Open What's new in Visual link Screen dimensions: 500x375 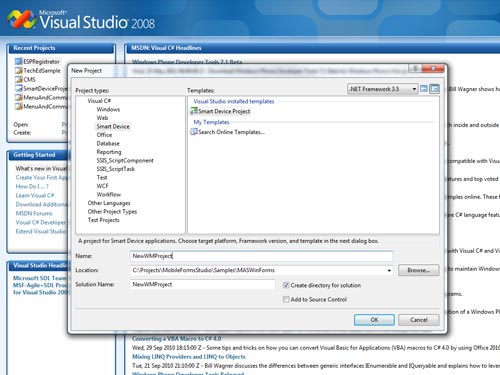pos(42,168)
